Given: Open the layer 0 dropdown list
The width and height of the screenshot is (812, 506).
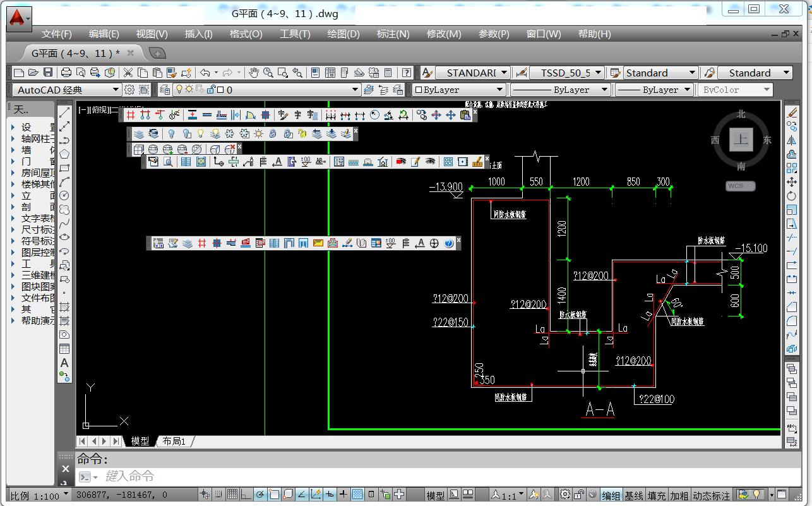Looking at the screenshot, I should pos(266,90).
